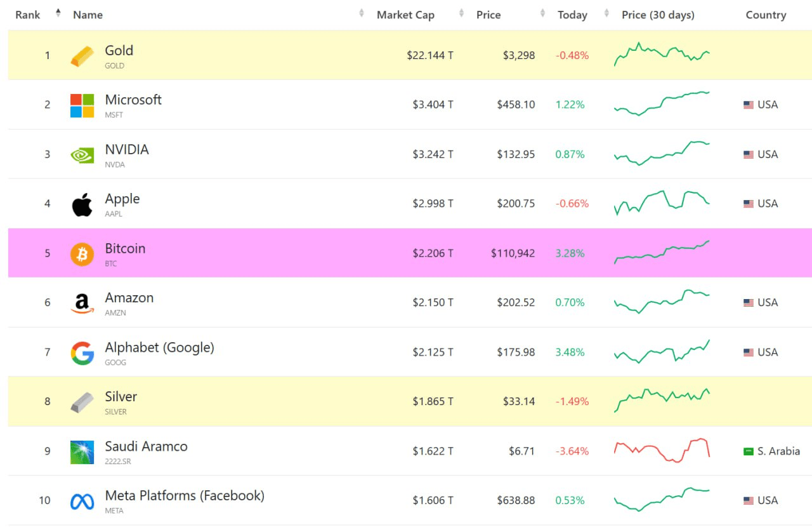Screen dimensions: 812x527
Task: Click Meta's 30-day price chart
Action: [x=662, y=499]
